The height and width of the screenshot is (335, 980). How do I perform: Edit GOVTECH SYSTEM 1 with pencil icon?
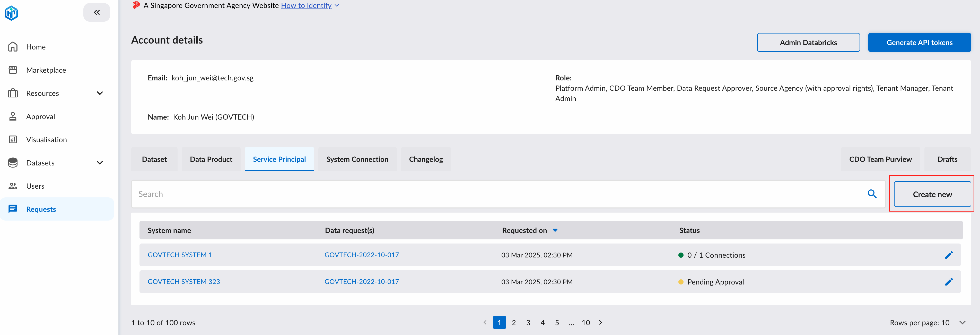coord(949,255)
